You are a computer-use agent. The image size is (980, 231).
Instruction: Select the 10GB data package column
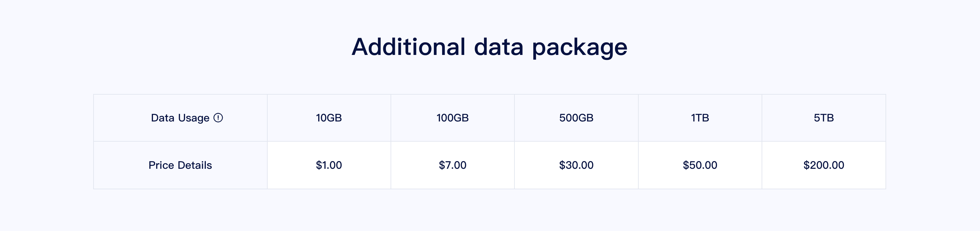(x=329, y=118)
